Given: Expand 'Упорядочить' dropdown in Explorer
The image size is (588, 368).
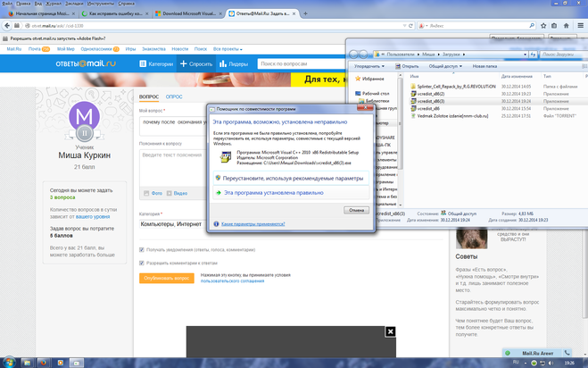Looking at the screenshot, I should pyautogui.click(x=369, y=66).
